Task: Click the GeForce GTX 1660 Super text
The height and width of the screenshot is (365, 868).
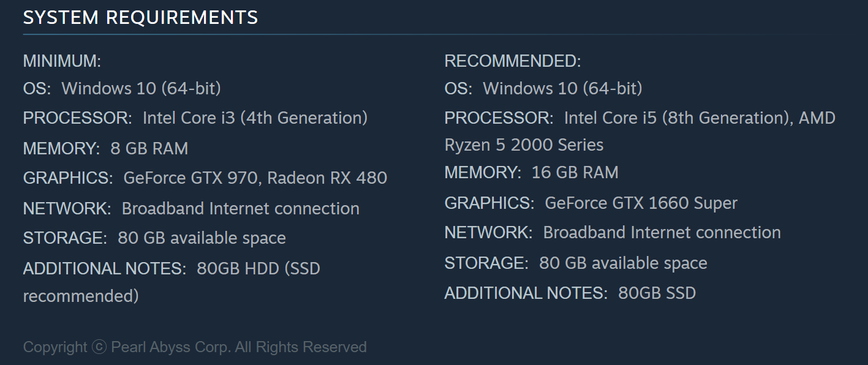Action: click(641, 203)
